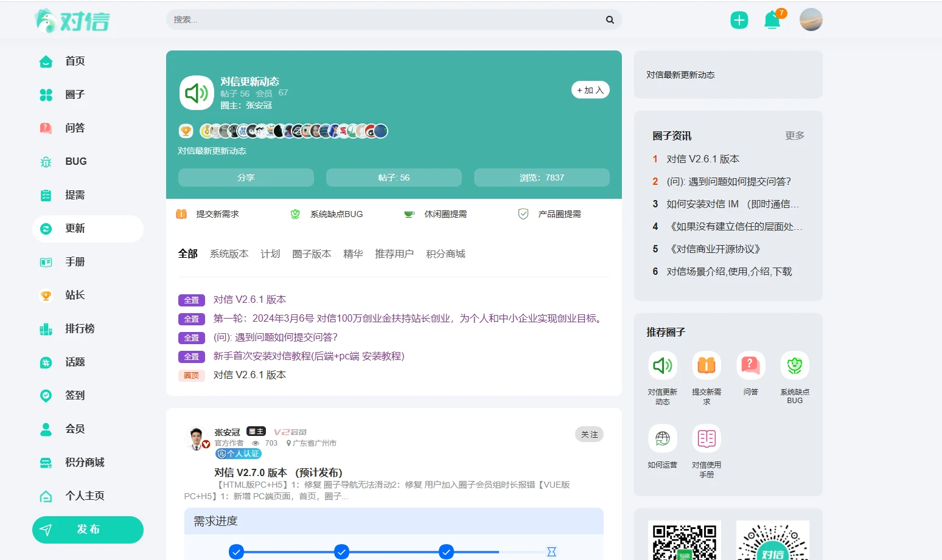Open 积分商城 from left sidebar

[84, 463]
